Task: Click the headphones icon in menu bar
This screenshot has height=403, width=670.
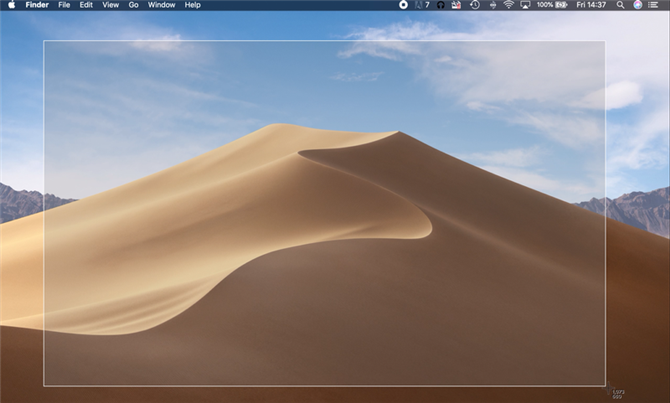Action: pyautogui.click(x=441, y=5)
